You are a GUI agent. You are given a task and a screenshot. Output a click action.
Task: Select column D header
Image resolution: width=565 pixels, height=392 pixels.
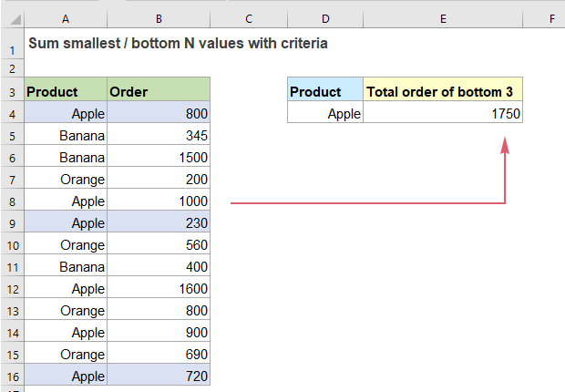click(325, 17)
